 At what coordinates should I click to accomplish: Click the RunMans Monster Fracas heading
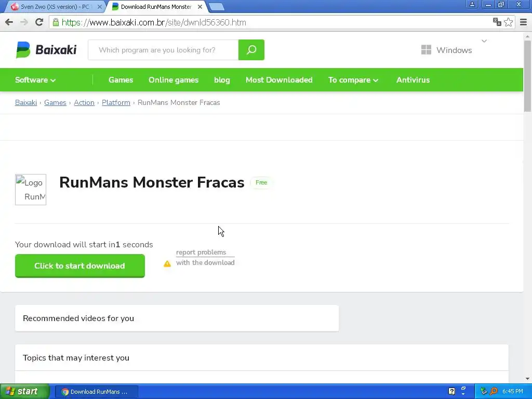tap(152, 182)
